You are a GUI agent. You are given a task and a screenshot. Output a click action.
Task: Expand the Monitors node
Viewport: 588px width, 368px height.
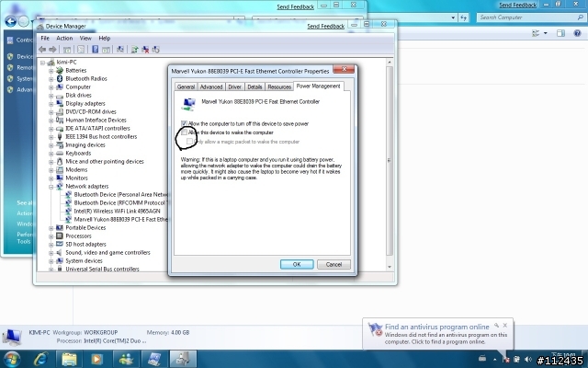[x=51, y=178]
